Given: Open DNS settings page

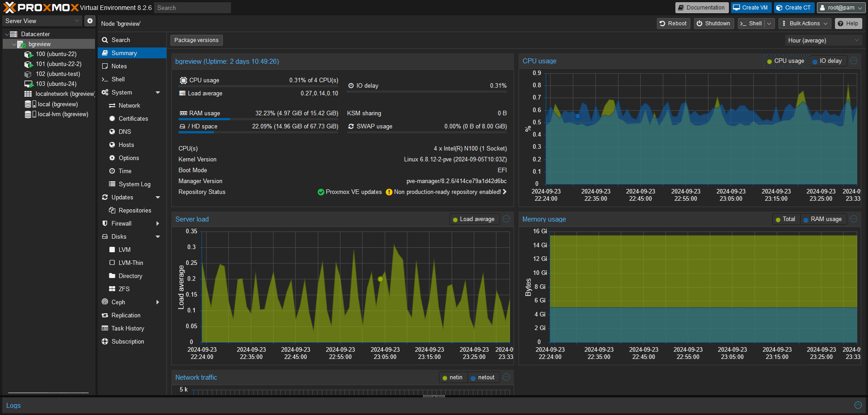Looking at the screenshot, I should tap(132, 132).
